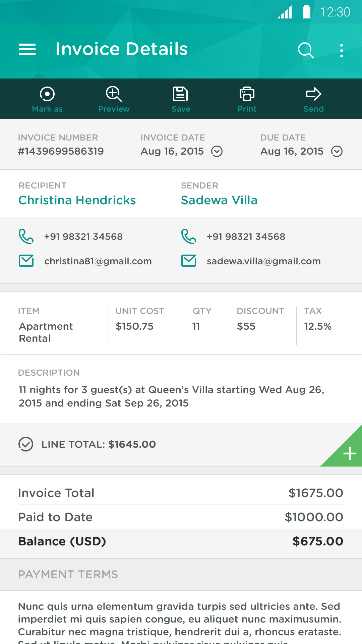This screenshot has width=362, height=644.
Task: Select the Mark as toolbar option
Action: 47,100
